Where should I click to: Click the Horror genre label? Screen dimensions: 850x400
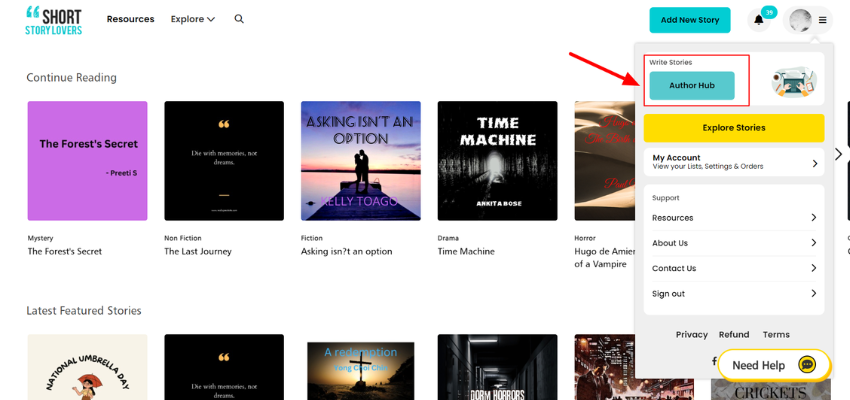(x=585, y=238)
